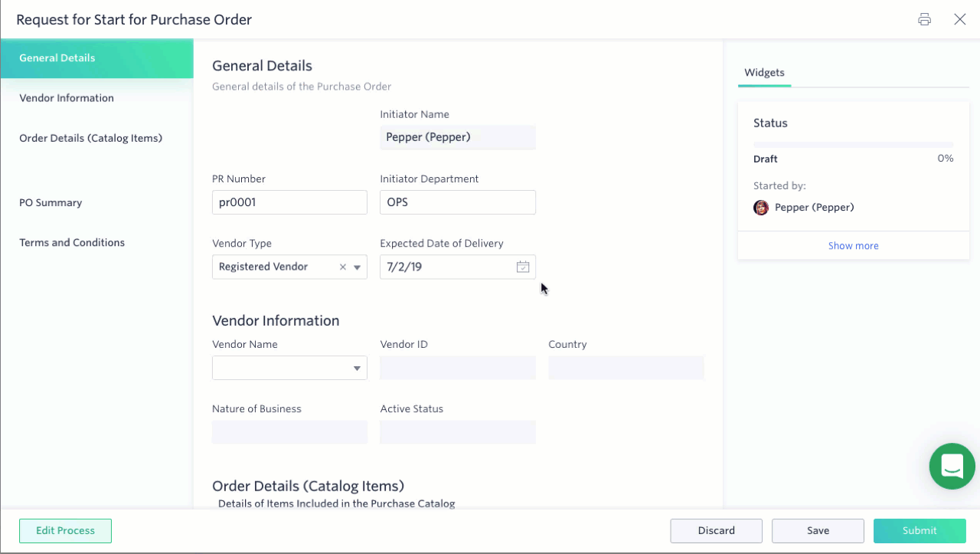The image size is (980, 554).
Task: Open the calendar picker for delivery date
Action: [x=523, y=267]
